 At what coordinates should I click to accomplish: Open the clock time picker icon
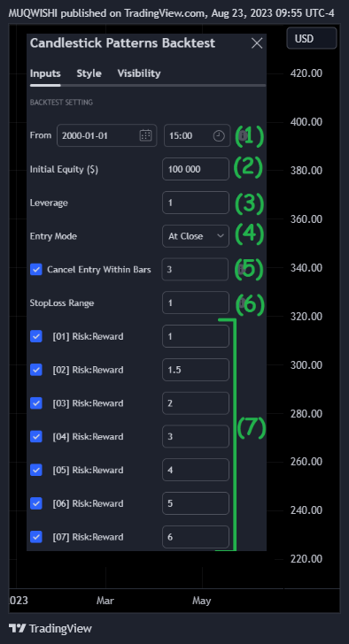(x=219, y=136)
